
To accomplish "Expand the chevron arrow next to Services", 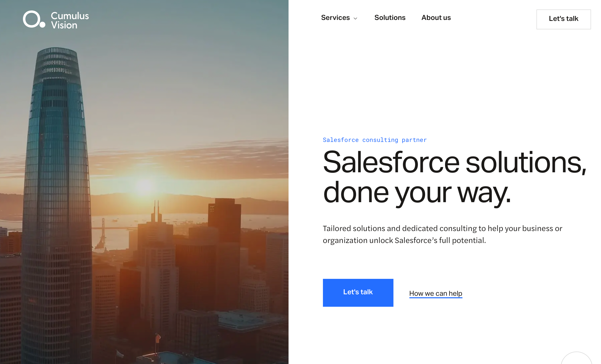I will pos(356,18).
